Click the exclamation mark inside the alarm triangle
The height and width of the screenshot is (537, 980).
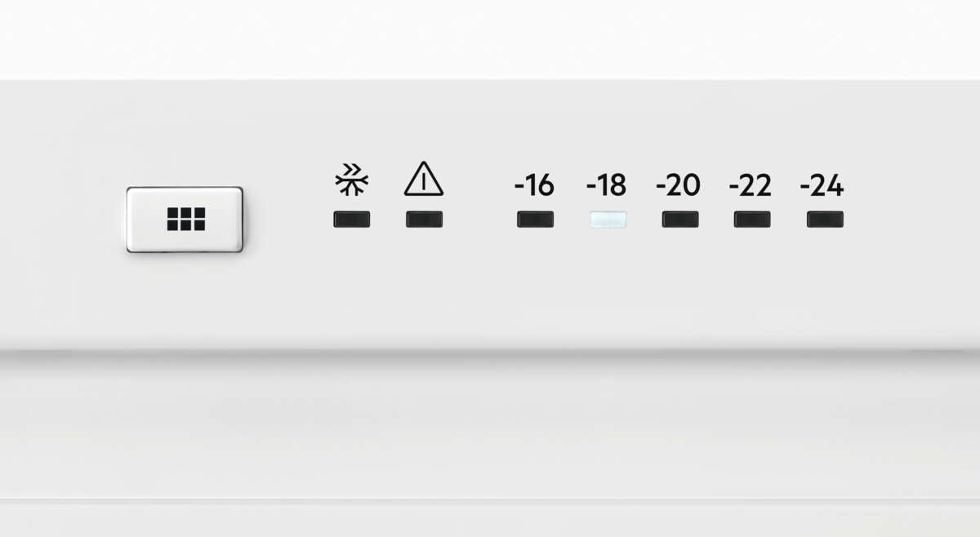[x=424, y=182]
